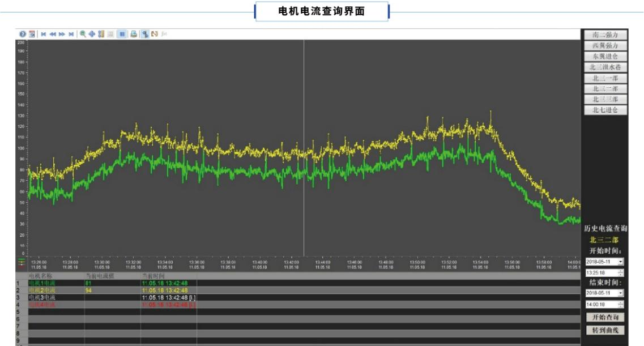Toggle the 电机2电流 yellow curve row
The image size is (644, 346).
[x=42, y=290]
